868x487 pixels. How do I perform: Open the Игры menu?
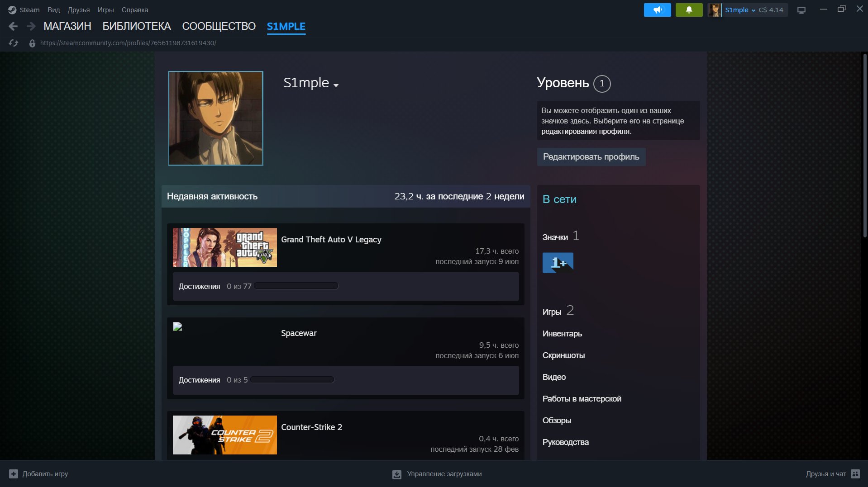click(105, 10)
